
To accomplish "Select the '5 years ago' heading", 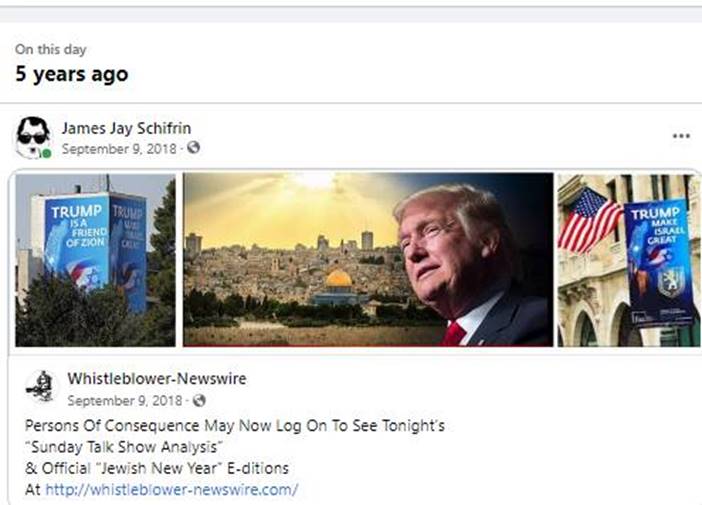I will [72, 74].
